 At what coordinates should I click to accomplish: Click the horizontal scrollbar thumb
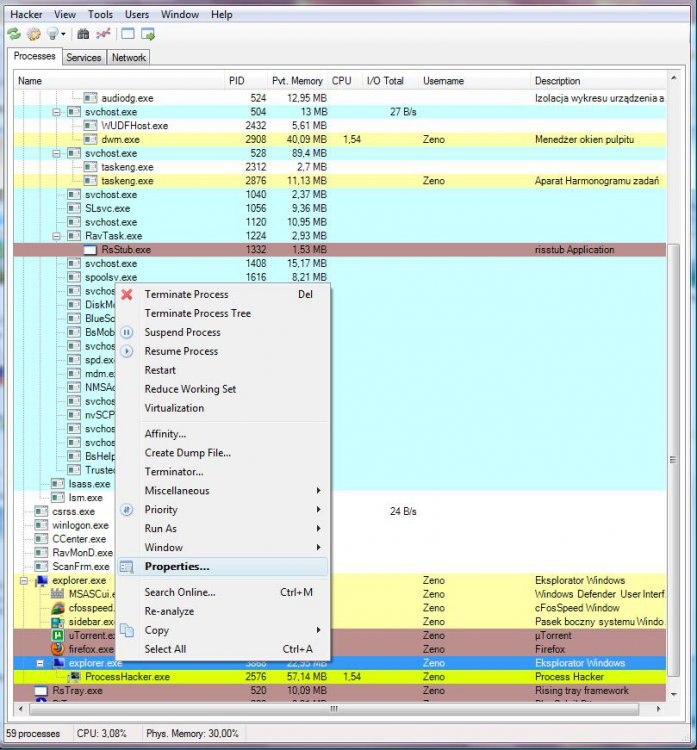point(334,709)
